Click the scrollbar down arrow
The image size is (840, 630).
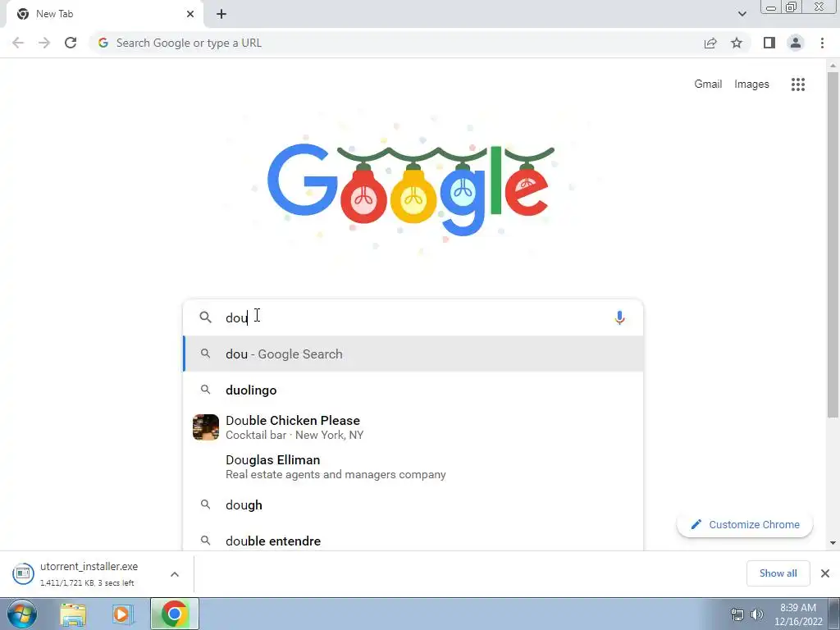833,543
